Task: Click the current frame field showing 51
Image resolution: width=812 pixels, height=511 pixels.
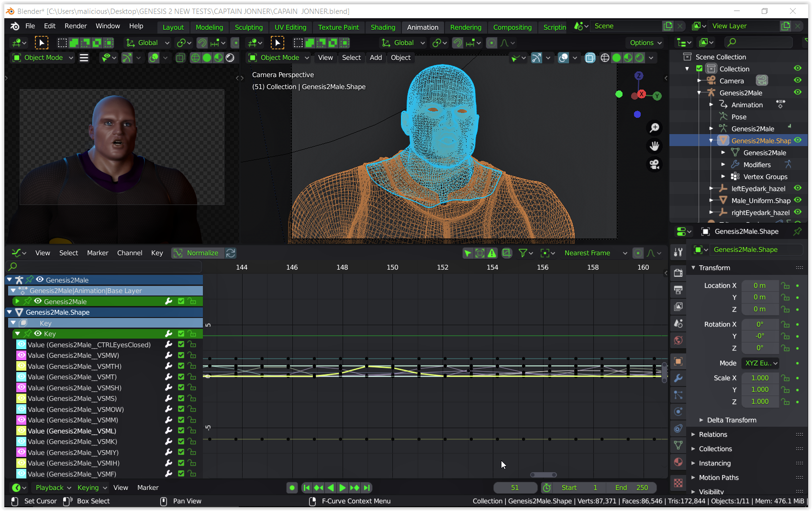Action: pos(515,488)
